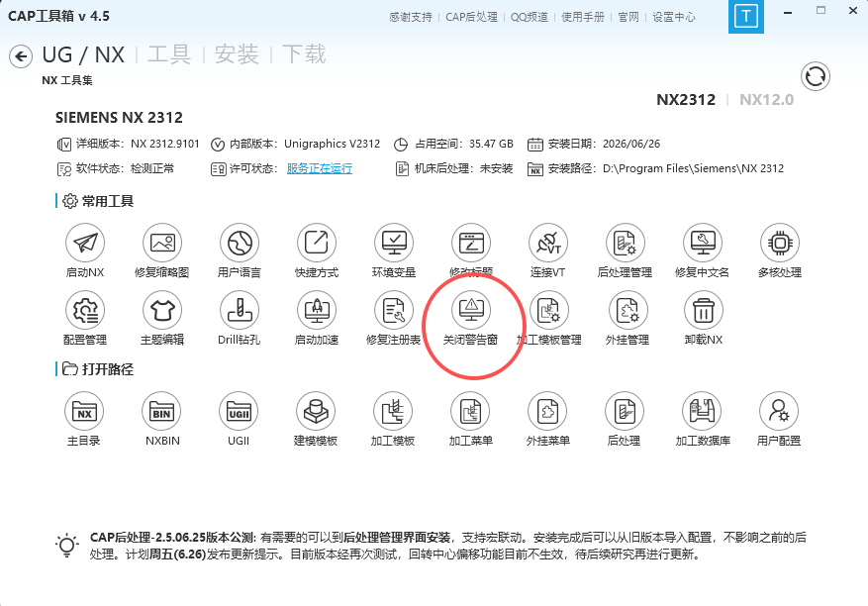868x606 pixels.
Task: Minimize the CAP工具箱 window
Action: tap(788, 13)
